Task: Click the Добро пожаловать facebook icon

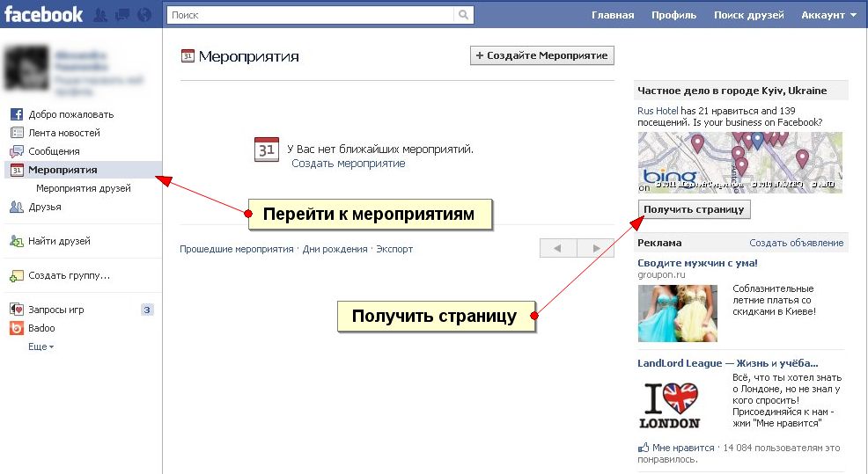Action: pos(17,114)
